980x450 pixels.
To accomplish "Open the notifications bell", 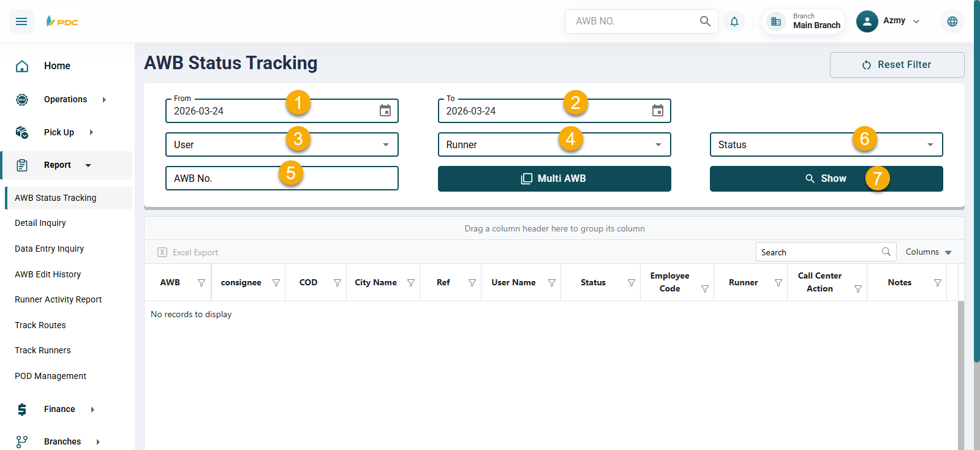I will (x=734, y=21).
